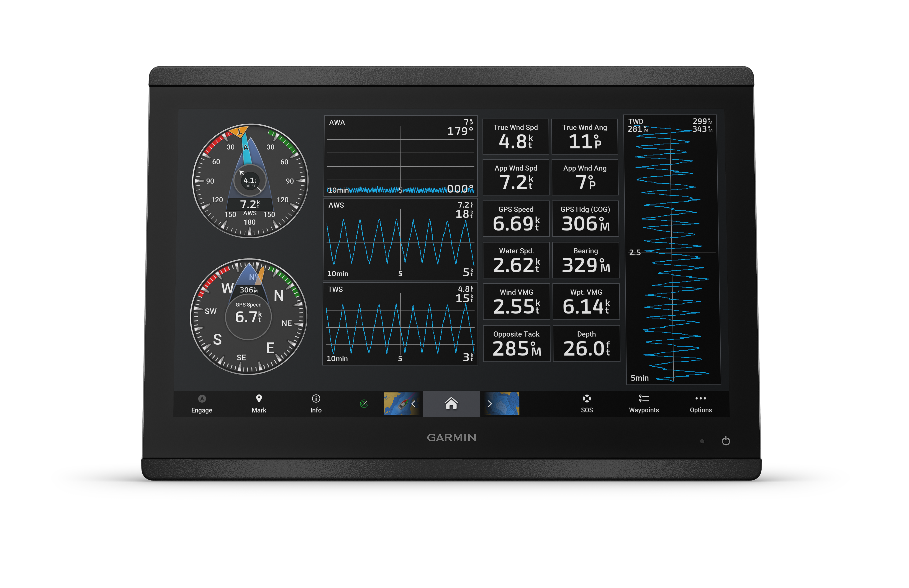Image resolution: width=909 pixels, height=588 pixels.
Task: Select the App Wnd Spd data box
Action: [516, 177]
